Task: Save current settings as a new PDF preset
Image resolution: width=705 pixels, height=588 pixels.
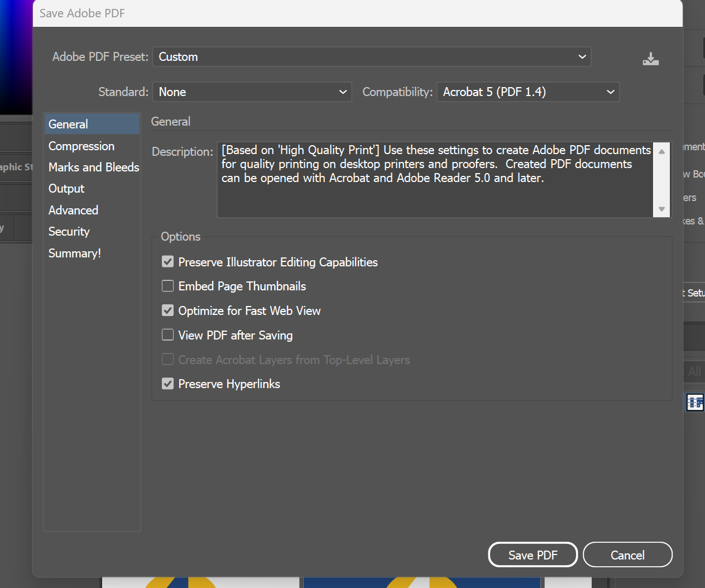Action: pos(650,58)
